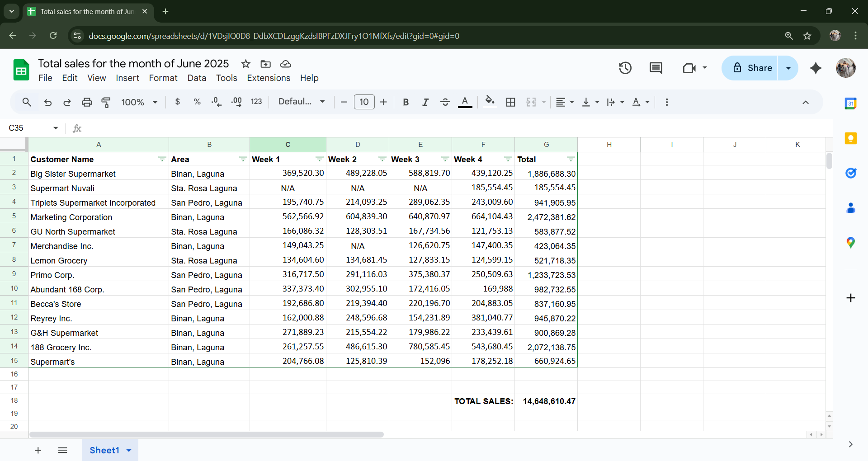Open the fill color picker
This screenshot has width=868, height=461.
coord(490,102)
